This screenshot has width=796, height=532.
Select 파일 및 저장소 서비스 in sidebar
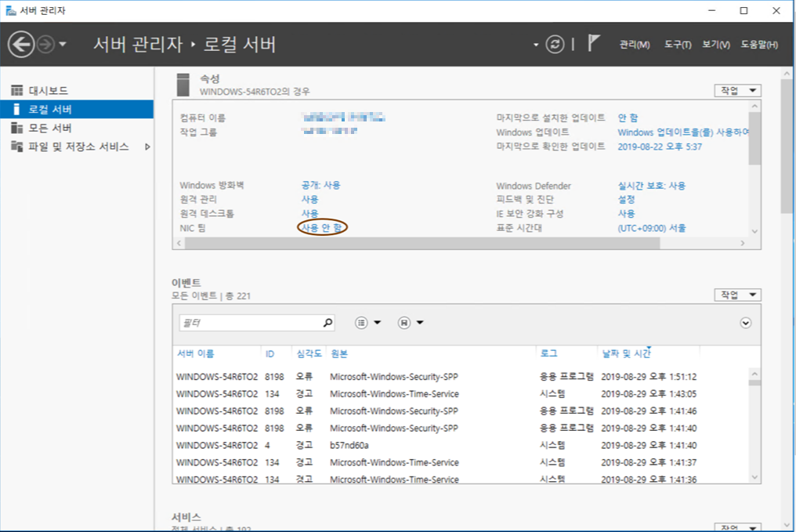point(77,147)
